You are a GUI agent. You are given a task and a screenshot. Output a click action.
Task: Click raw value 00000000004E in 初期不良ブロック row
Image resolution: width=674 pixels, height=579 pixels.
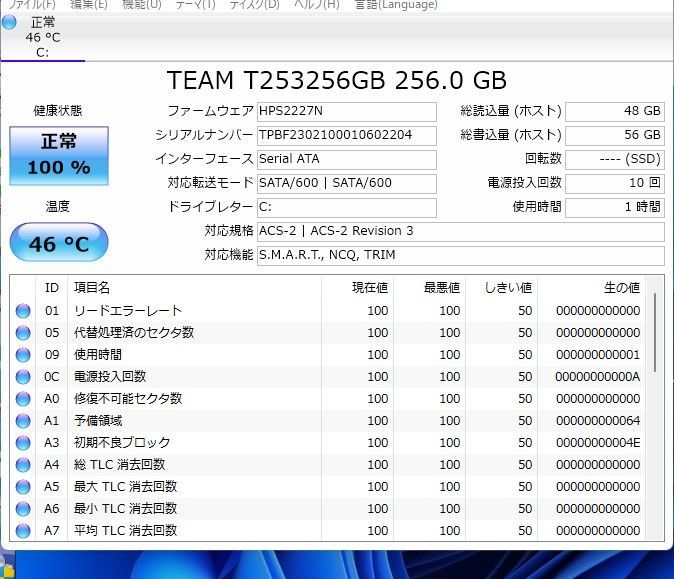pos(598,443)
